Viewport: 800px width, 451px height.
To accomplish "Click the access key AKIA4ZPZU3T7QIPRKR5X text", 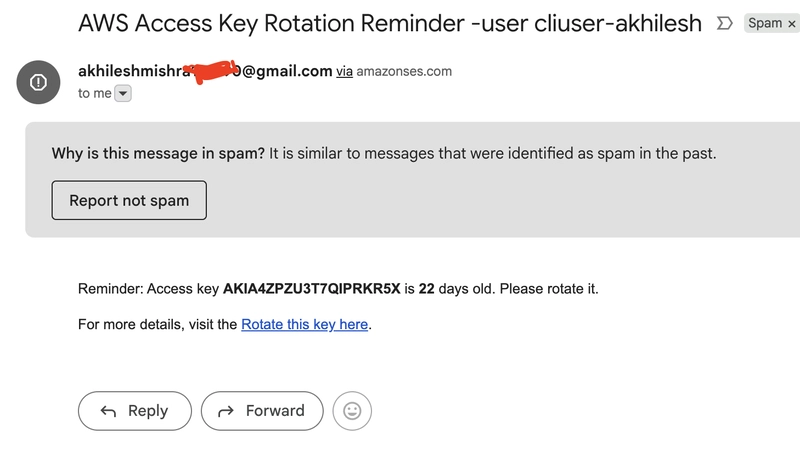I will click(x=312, y=289).
